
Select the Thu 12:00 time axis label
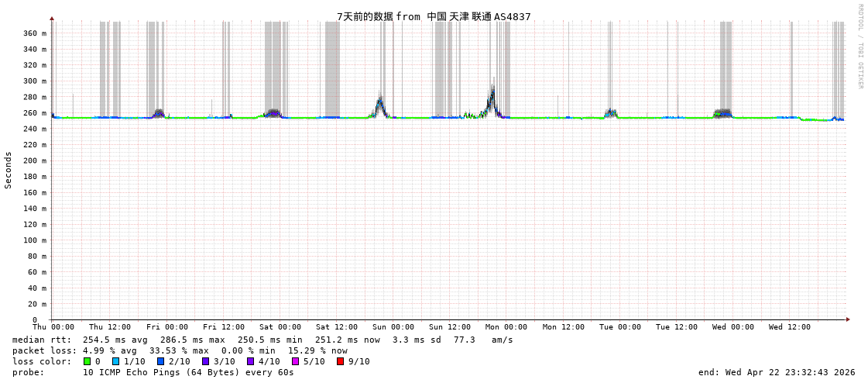110,327
